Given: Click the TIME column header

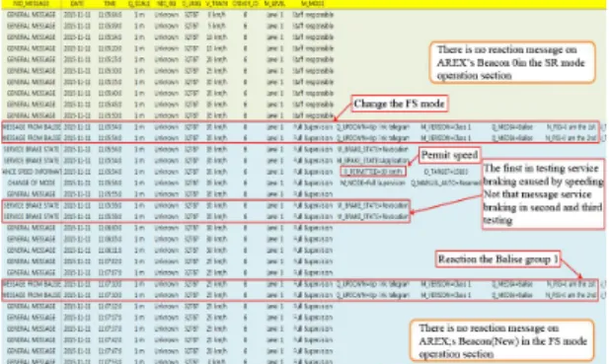Looking at the screenshot, I should click(x=110, y=4).
